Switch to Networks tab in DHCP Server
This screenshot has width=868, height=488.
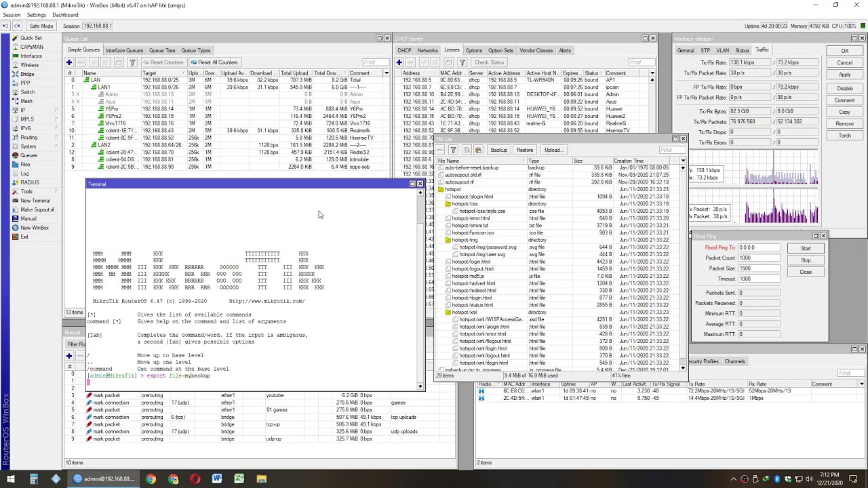pos(427,50)
